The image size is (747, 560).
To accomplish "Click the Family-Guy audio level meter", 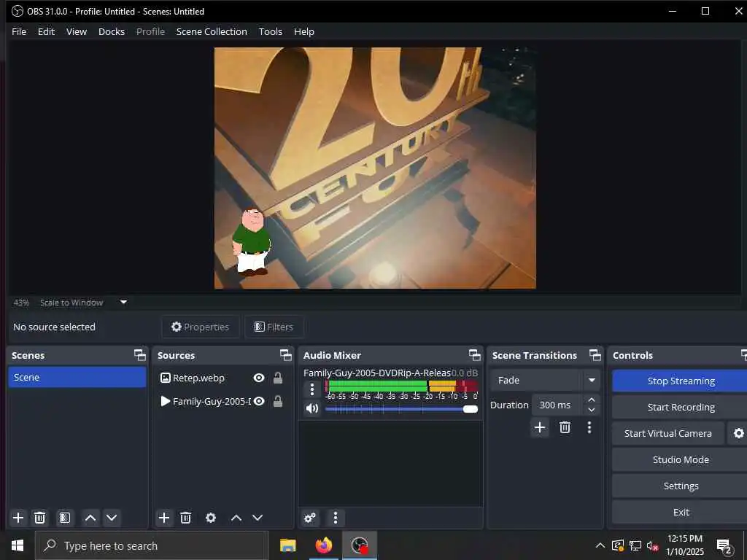I will pos(401,386).
